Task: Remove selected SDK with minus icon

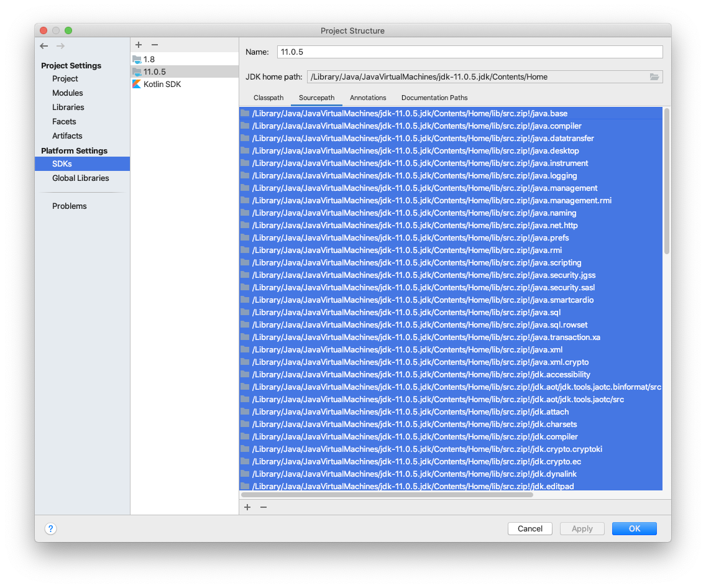Action: pos(155,45)
